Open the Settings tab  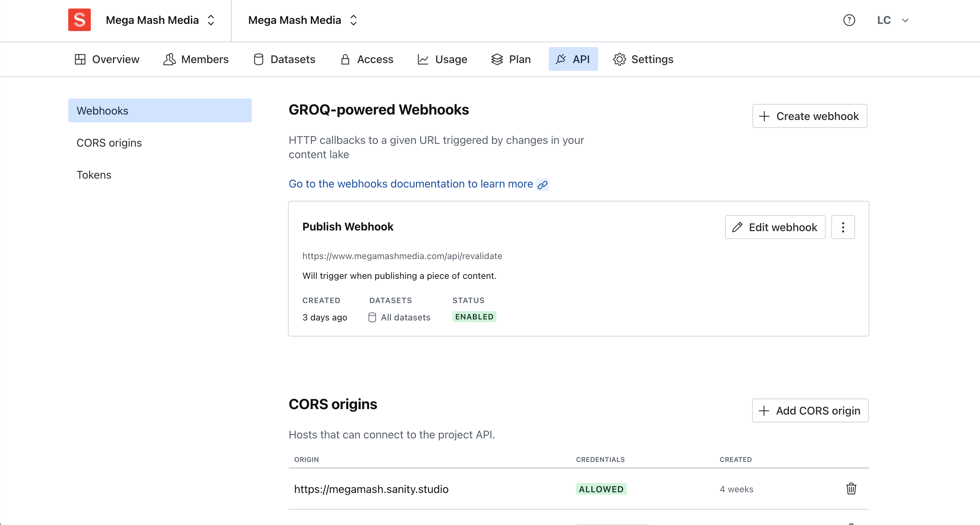[x=643, y=59]
